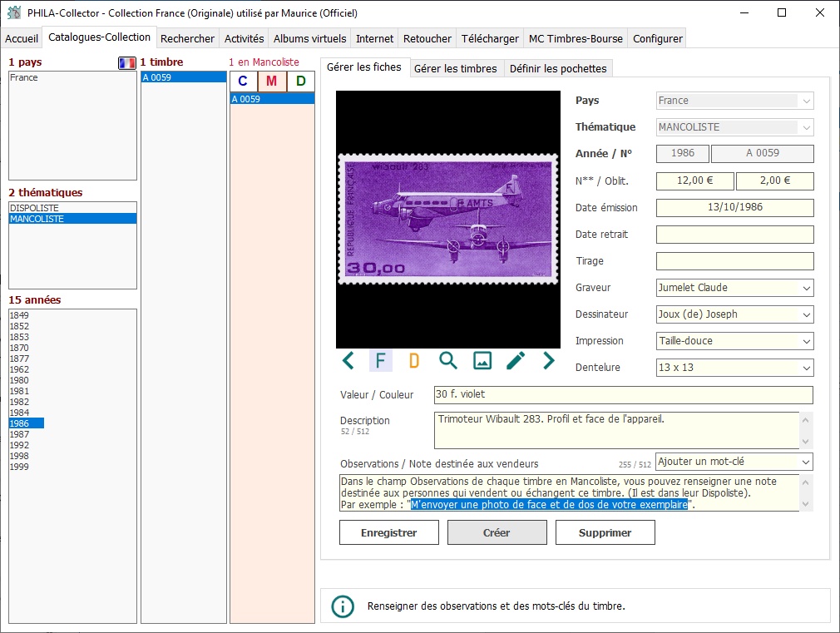Select DISPOLISTE in thématiques list
The width and height of the screenshot is (840, 633).
(x=73, y=208)
